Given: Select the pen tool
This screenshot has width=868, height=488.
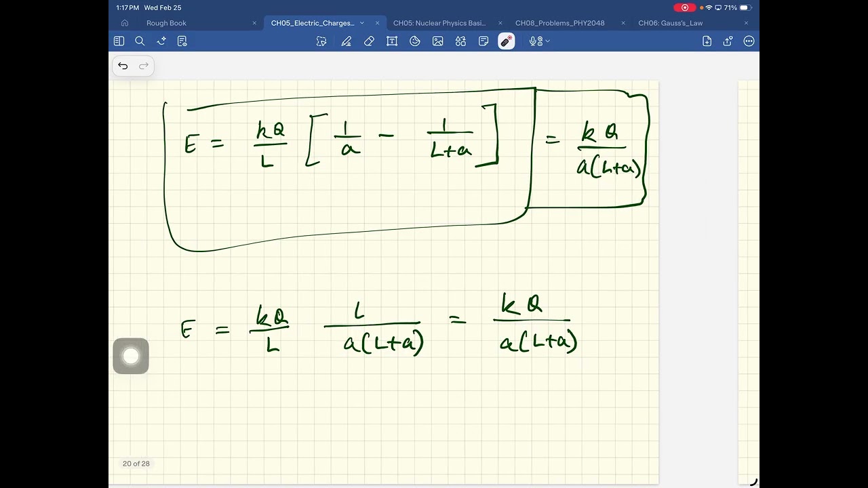Looking at the screenshot, I should coord(346,41).
